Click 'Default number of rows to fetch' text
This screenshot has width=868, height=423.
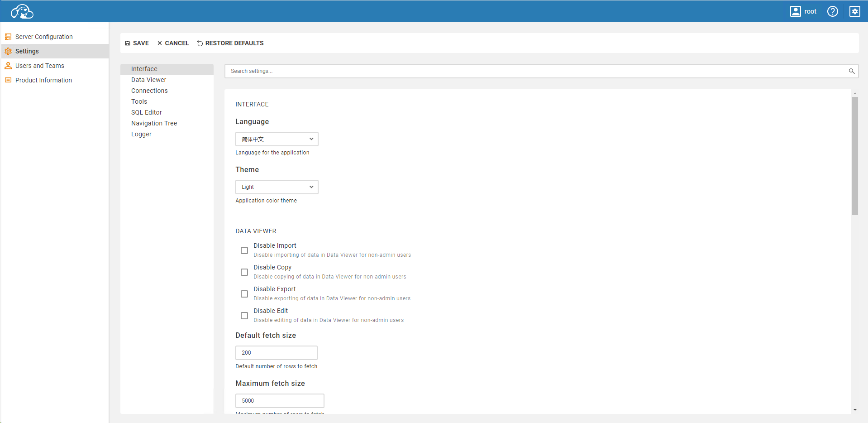(277, 366)
